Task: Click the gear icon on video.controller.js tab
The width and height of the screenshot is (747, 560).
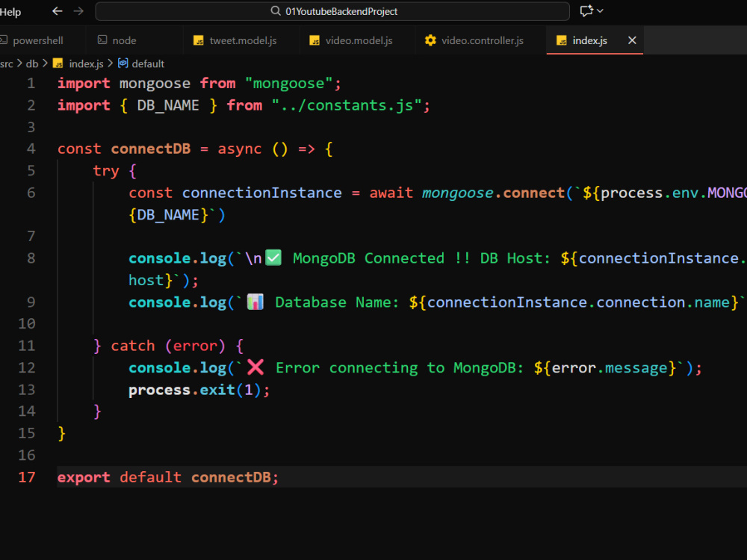Action: point(430,40)
